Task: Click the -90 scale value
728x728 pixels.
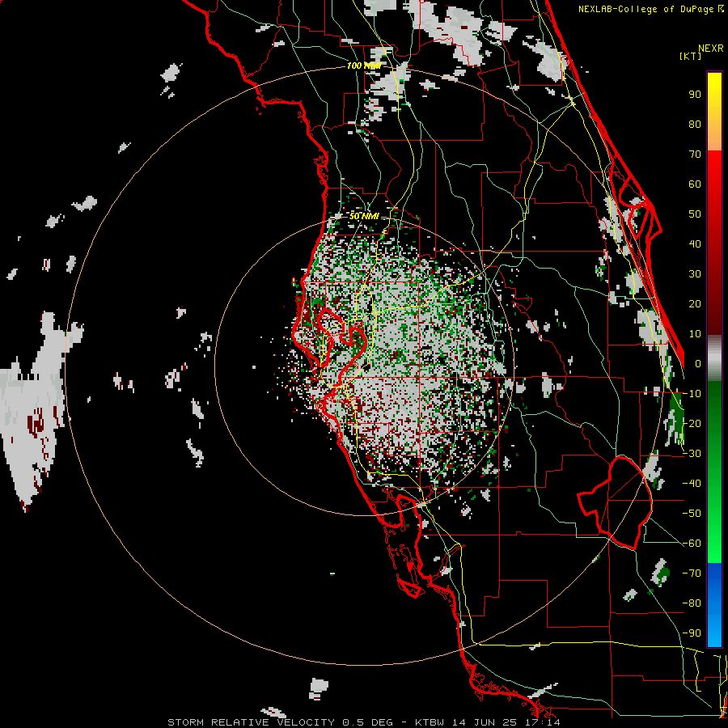Action: pyautogui.click(x=692, y=633)
